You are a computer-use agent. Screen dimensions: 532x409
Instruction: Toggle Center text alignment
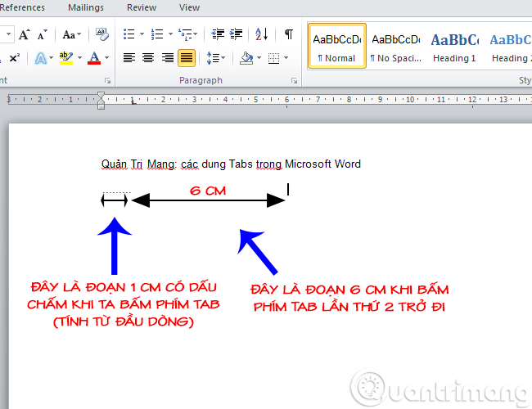pos(148,58)
